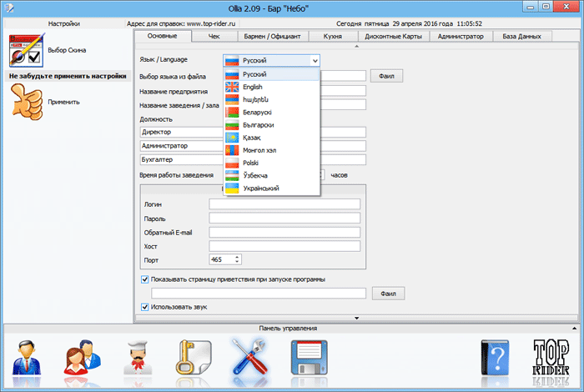584x392 pixels.
Task: Select English from the language list
Action: coord(254,87)
